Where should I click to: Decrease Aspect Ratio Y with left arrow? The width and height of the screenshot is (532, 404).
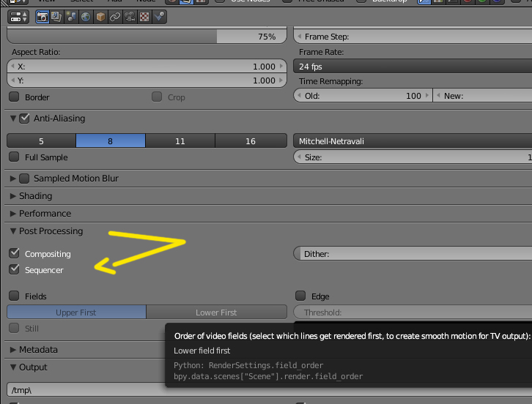12,81
